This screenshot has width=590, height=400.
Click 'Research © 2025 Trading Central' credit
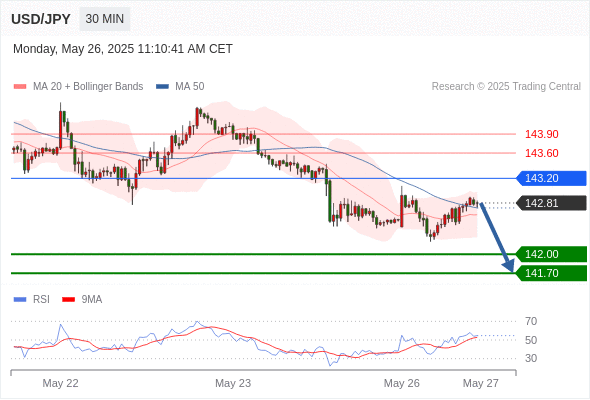click(x=506, y=87)
